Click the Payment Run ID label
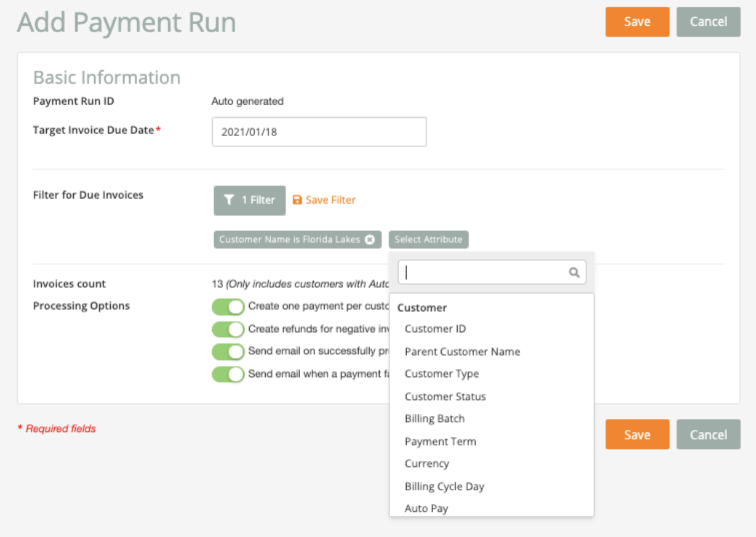Screen dimensions: 756x537 pos(74,101)
